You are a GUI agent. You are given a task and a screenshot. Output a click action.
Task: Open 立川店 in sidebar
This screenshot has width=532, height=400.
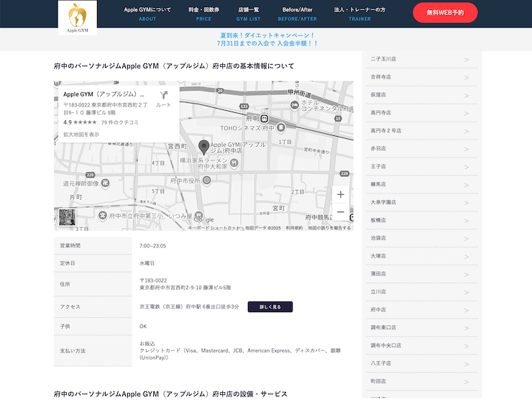point(422,291)
